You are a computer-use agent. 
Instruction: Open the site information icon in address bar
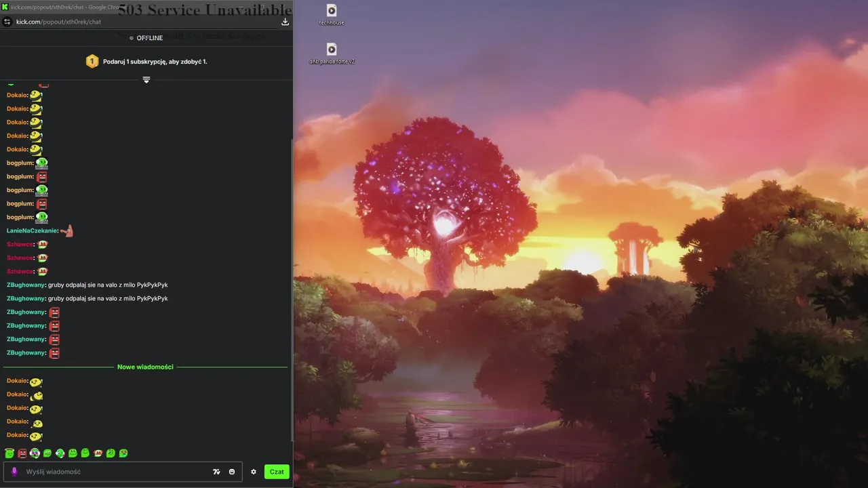(x=7, y=22)
